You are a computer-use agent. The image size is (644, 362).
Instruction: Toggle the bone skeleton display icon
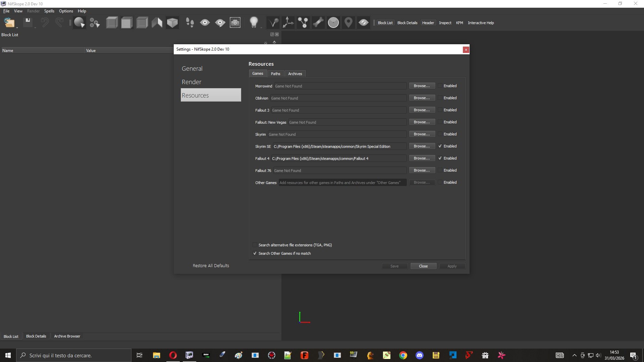point(318,23)
